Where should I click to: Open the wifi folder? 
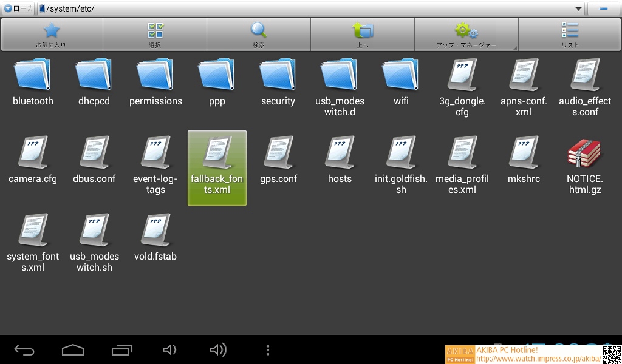[x=401, y=84]
